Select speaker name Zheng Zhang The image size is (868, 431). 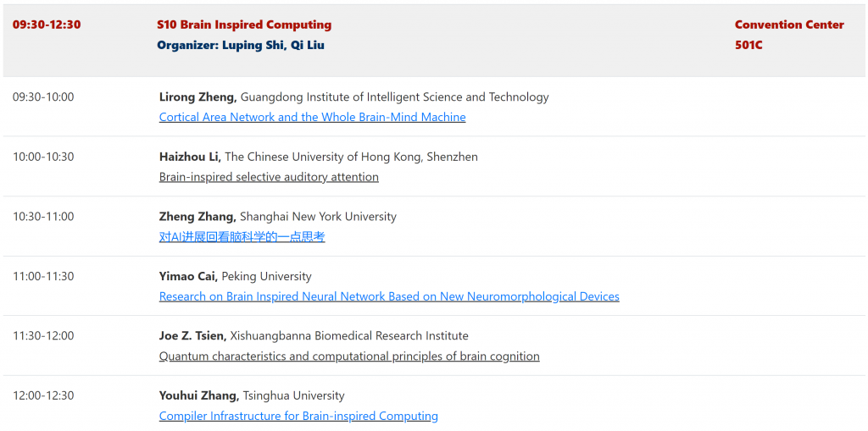(x=198, y=217)
